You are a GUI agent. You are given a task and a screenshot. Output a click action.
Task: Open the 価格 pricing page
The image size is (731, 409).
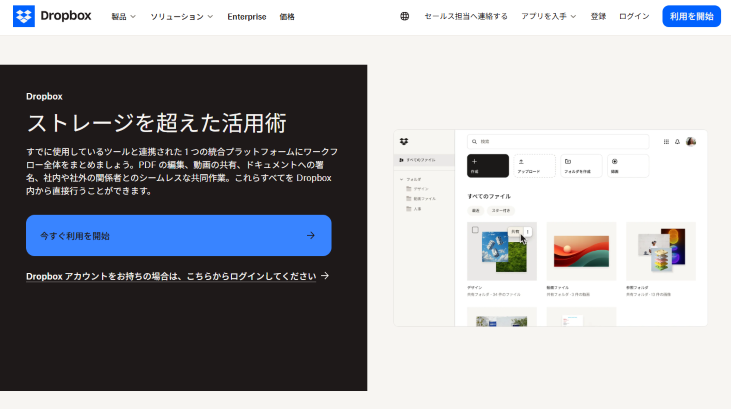[x=287, y=16]
